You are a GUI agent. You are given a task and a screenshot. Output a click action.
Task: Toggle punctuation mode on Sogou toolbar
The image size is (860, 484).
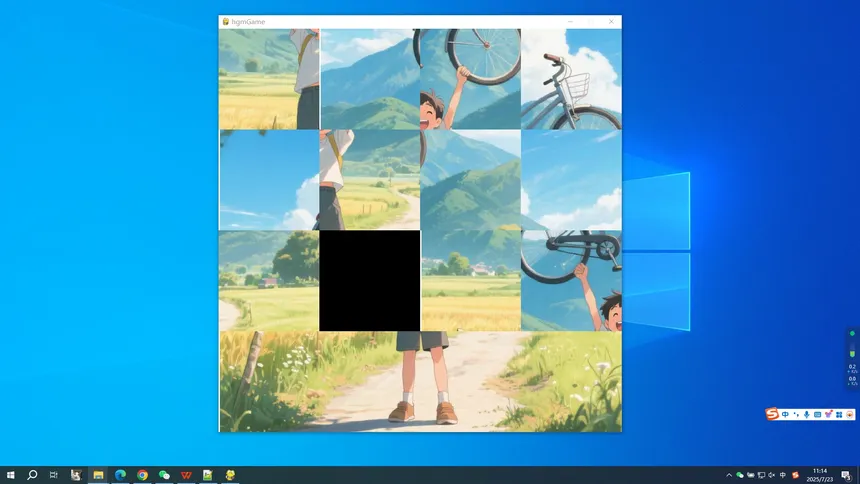(x=796, y=414)
